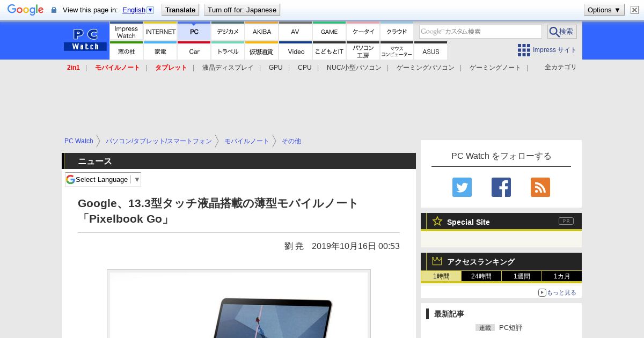Open the INTERNET tab
644x338 pixels.
point(160,31)
